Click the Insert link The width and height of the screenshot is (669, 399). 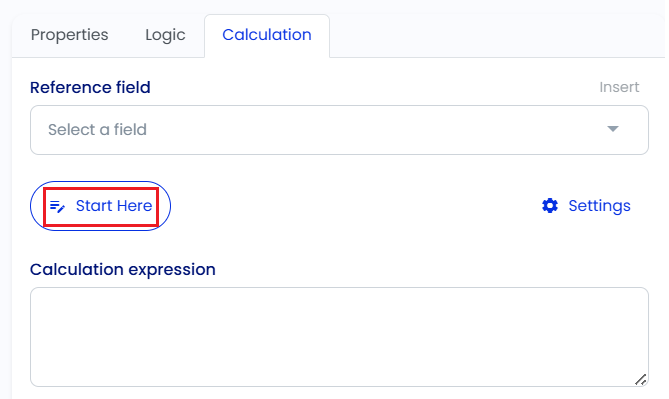pyautogui.click(x=619, y=87)
